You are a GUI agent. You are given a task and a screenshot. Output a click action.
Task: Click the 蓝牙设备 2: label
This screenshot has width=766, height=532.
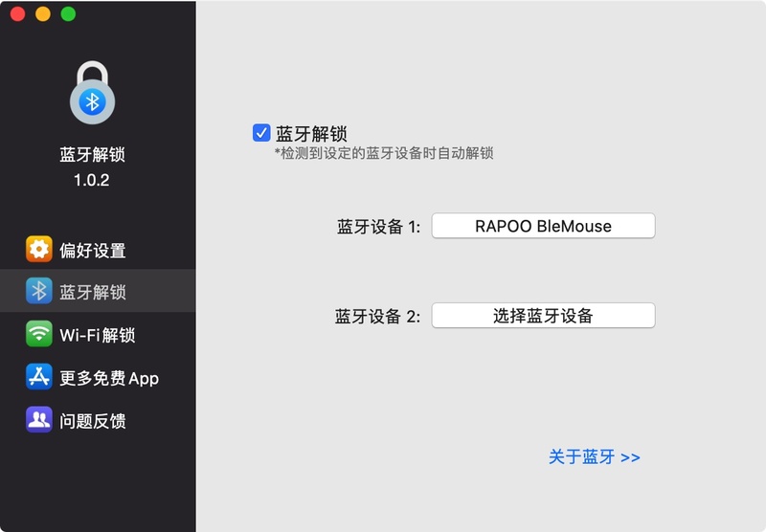click(377, 317)
